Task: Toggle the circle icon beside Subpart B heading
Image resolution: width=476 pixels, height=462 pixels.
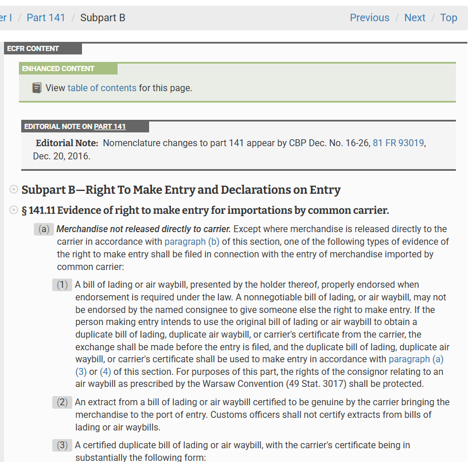Action: tap(14, 190)
